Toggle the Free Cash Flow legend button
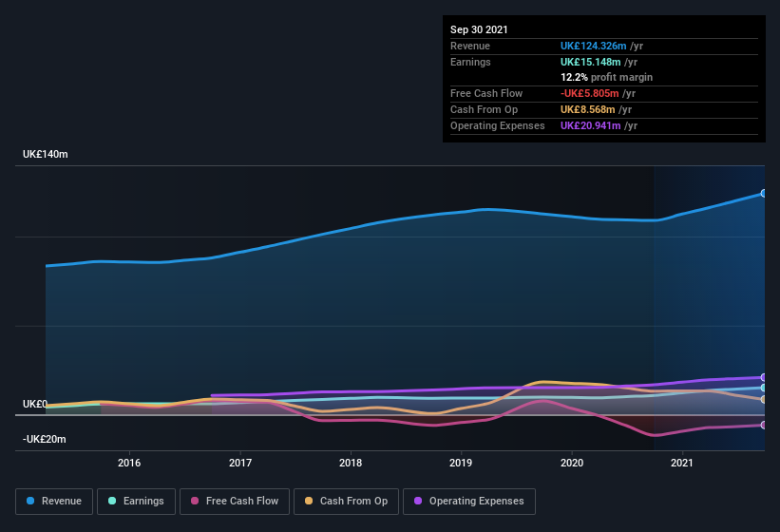 pyautogui.click(x=235, y=502)
